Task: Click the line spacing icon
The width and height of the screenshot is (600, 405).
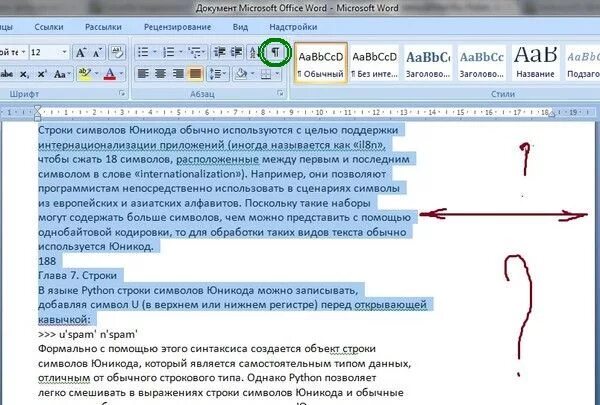Action: (215, 73)
